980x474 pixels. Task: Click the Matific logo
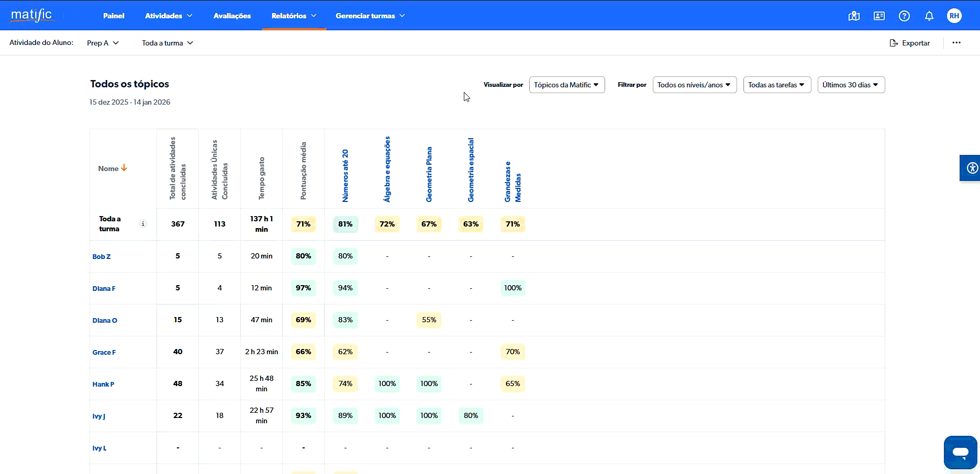[31, 15]
